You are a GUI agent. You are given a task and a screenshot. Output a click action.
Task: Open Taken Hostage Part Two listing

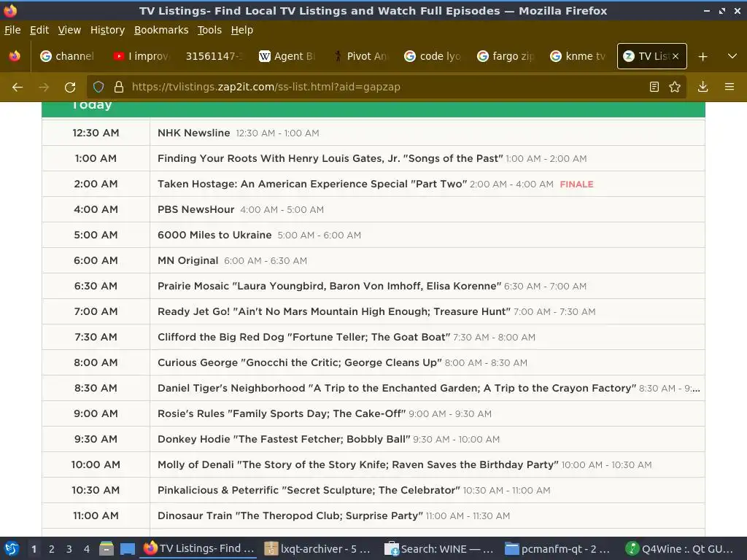point(312,184)
